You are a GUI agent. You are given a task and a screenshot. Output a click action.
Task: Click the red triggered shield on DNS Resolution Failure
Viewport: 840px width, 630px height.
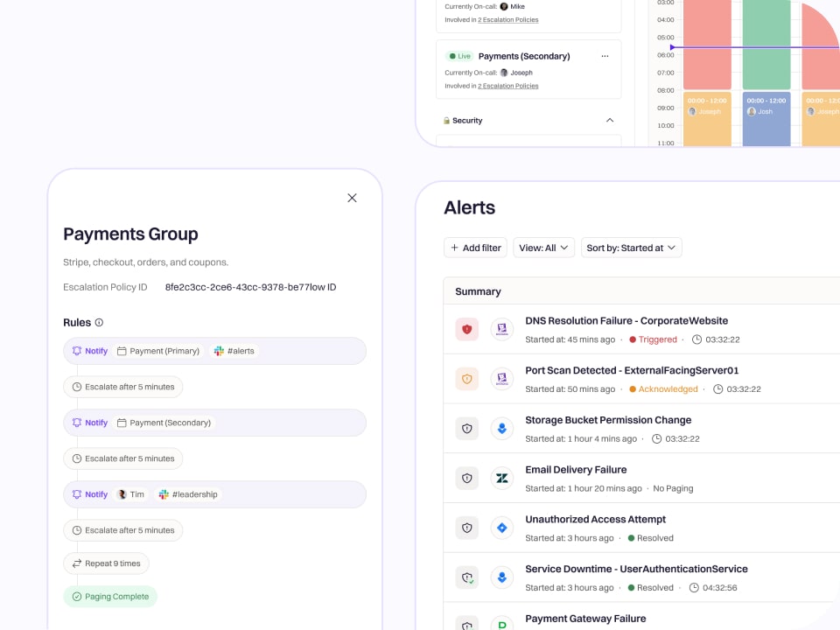click(x=466, y=329)
